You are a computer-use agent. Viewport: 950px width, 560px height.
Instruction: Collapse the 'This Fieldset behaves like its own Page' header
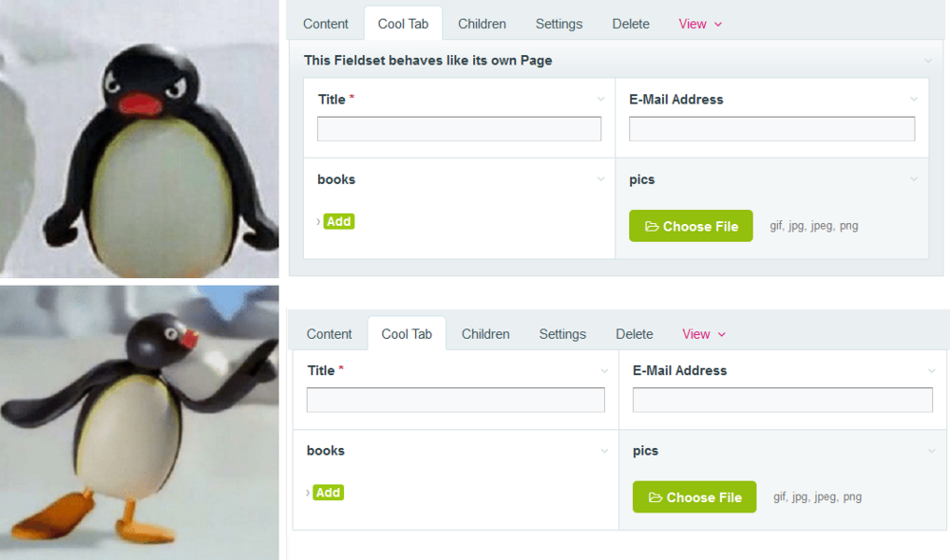927,61
